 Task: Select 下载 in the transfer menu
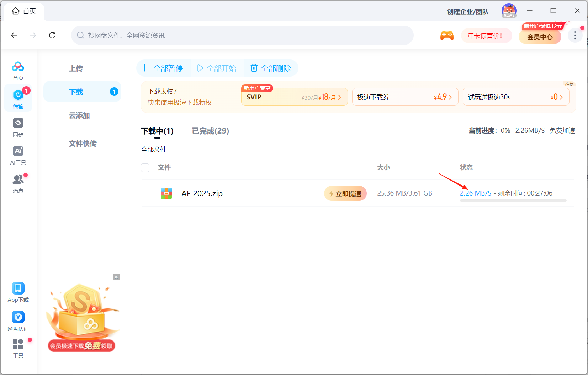[82, 92]
